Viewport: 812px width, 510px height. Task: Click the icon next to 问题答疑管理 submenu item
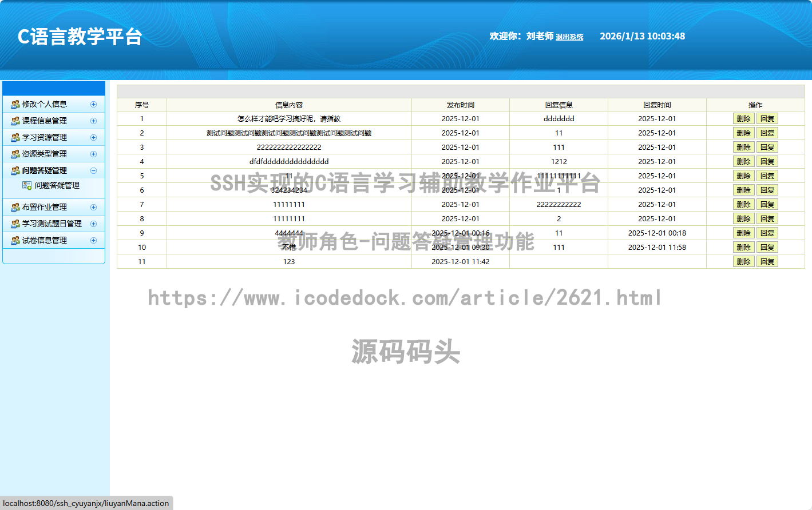tap(27, 186)
